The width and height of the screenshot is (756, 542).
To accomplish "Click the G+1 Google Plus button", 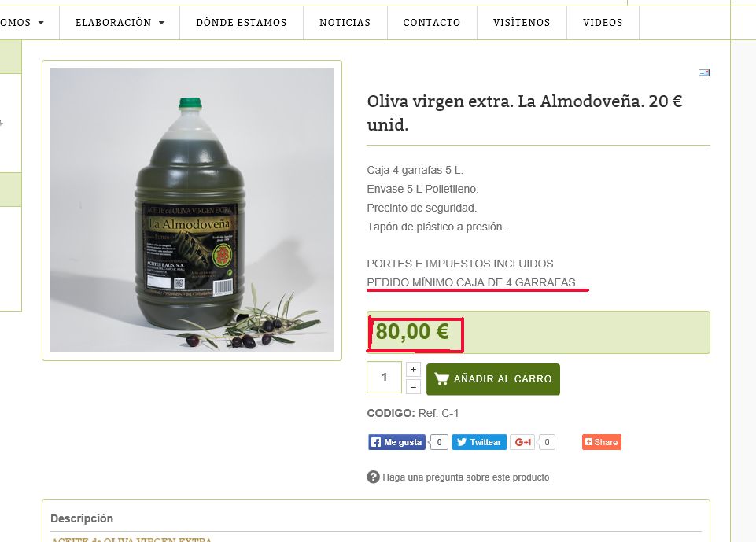I will tap(522, 442).
